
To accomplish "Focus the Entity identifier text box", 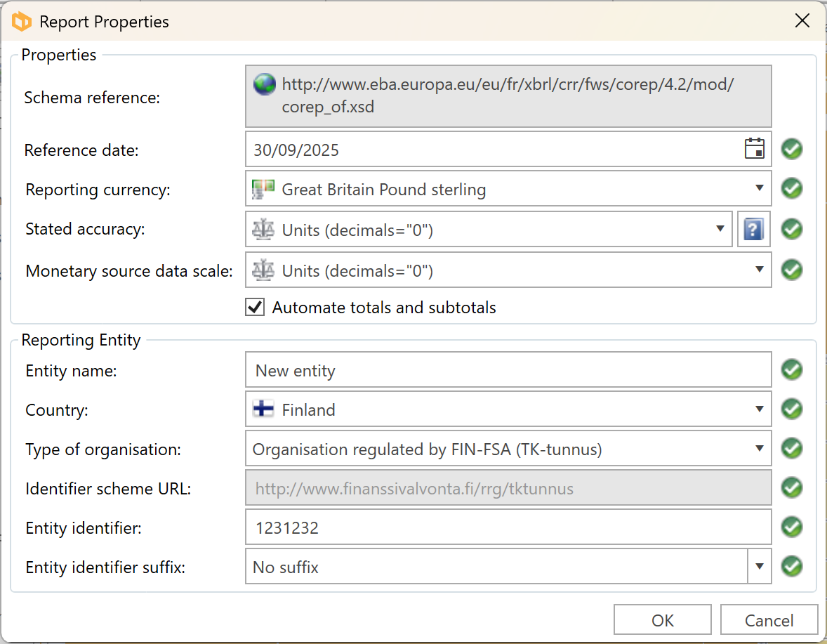I will tap(508, 527).
